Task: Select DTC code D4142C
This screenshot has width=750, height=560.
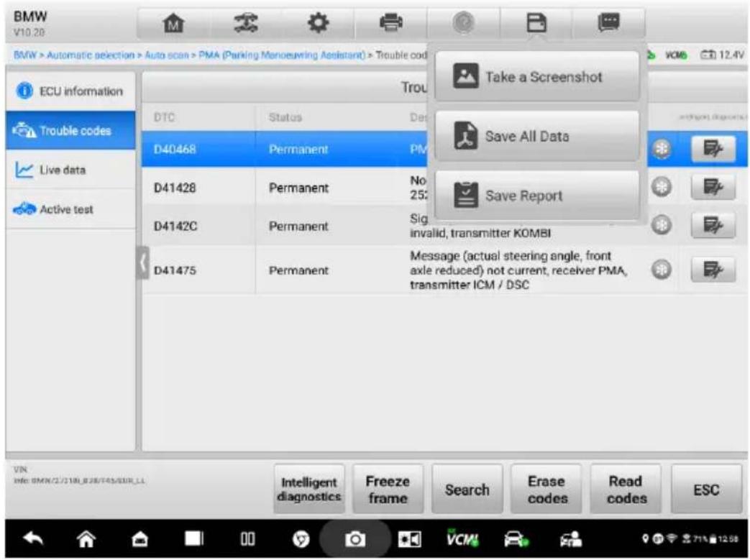Action: click(x=175, y=226)
